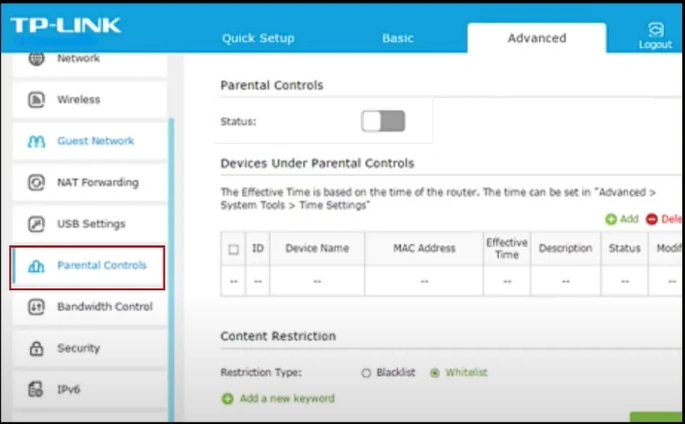Open the Quick Setup tab
The height and width of the screenshot is (424, 685).
click(x=258, y=38)
